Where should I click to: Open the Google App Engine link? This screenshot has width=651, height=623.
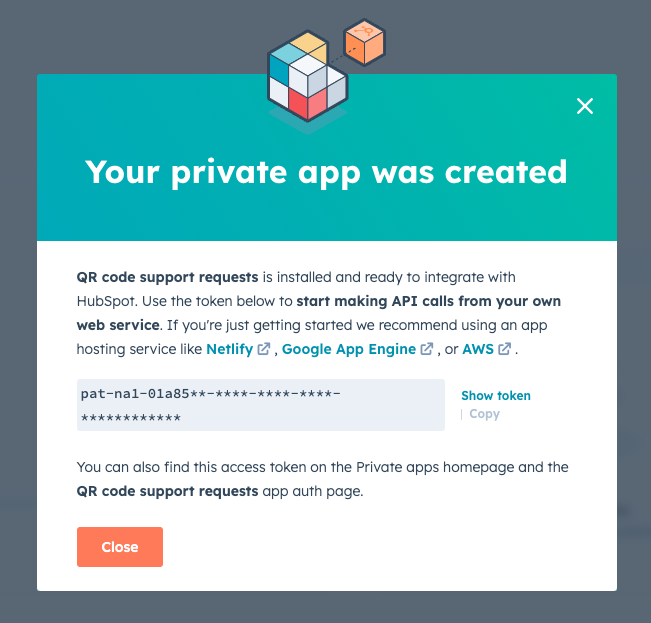click(349, 349)
